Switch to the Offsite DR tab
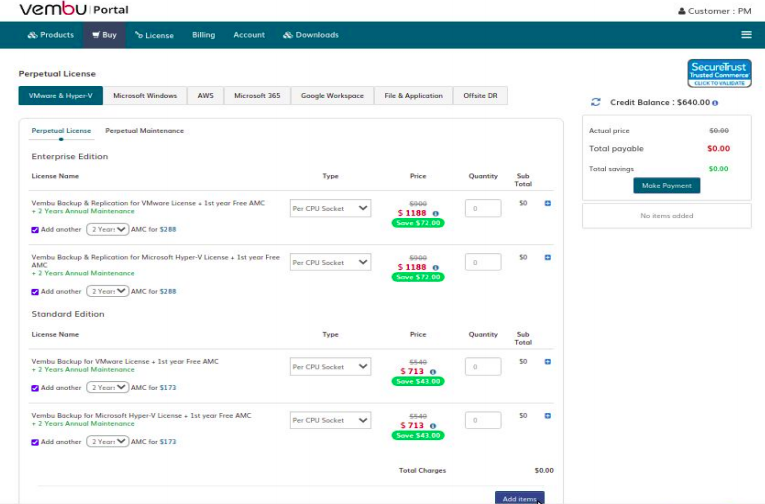The image size is (765, 504). 480,96
